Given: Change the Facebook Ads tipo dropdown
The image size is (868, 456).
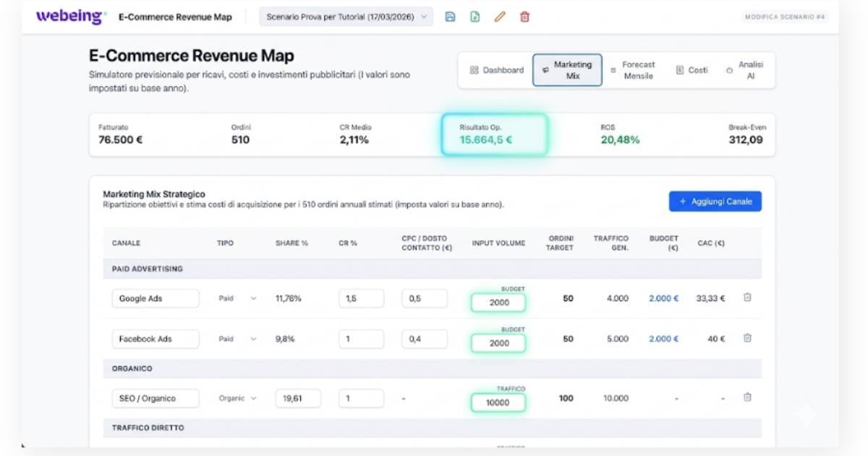Looking at the screenshot, I should [x=237, y=339].
